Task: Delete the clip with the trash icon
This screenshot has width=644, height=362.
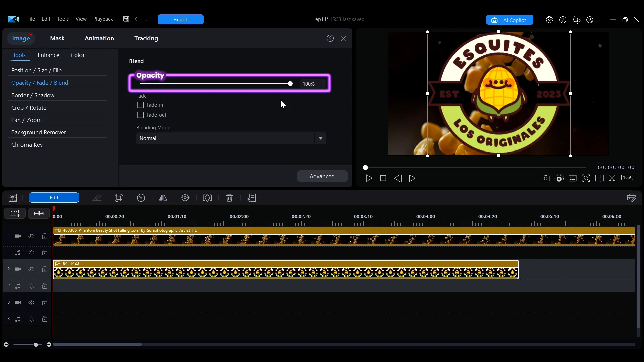Action: 229,198
